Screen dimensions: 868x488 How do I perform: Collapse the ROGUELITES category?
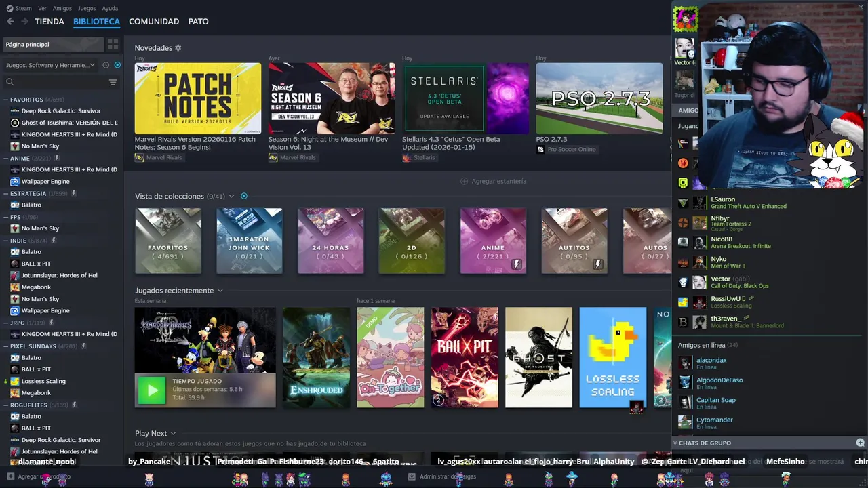tap(6, 405)
